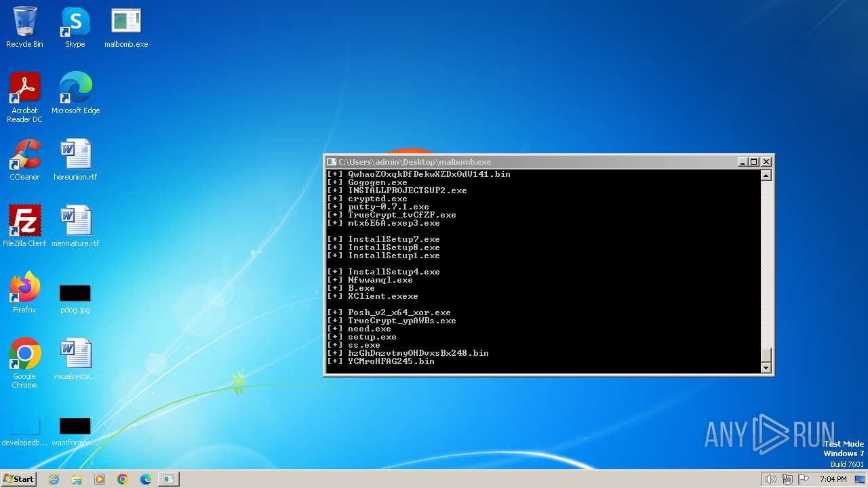Minimize the malbomb.exe console window

tap(742, 162)
